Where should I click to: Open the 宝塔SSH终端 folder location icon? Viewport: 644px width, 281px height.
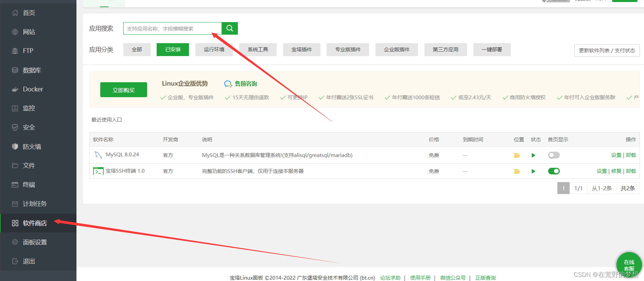pyautogui.click(x=517, y=171)
